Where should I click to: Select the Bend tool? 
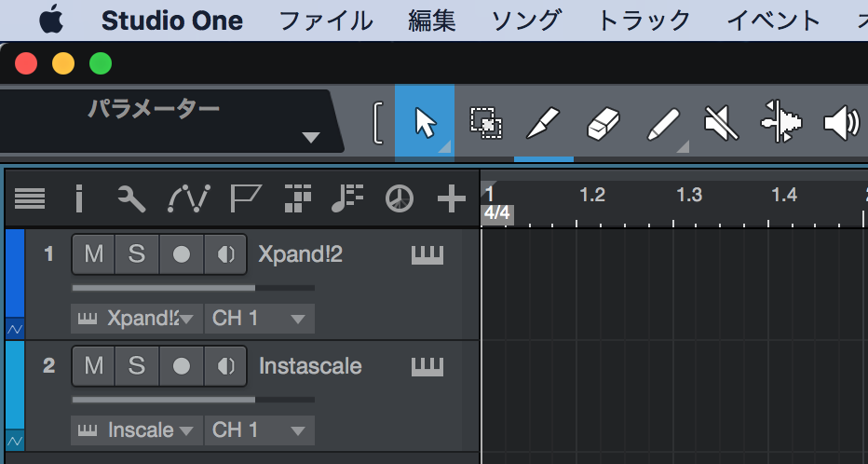pyautogui.click(x=780, y=122)
